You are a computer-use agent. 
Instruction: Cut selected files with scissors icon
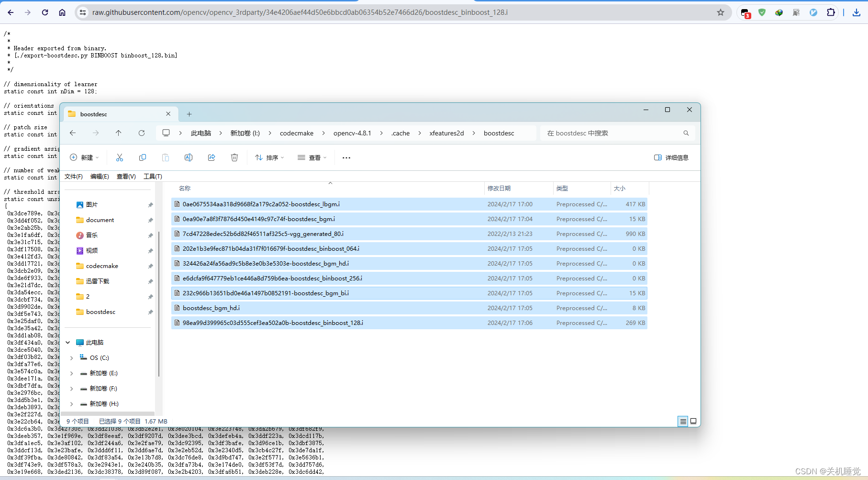click(120, 157)
